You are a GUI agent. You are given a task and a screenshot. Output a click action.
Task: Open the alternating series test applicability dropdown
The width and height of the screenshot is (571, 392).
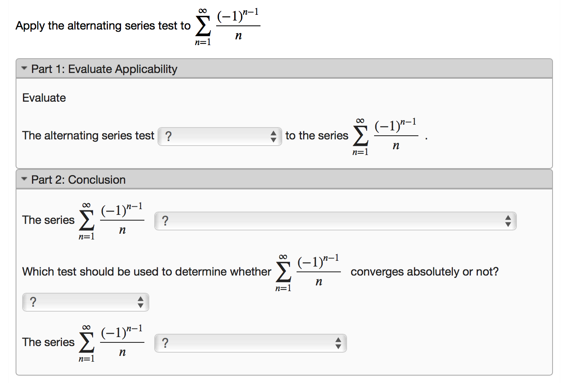(219, 136)
